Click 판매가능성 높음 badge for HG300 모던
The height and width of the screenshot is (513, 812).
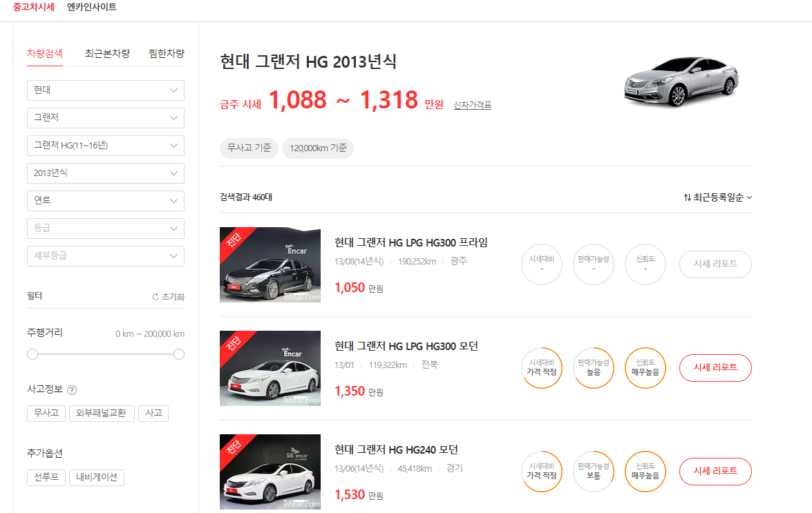[594, 368]
